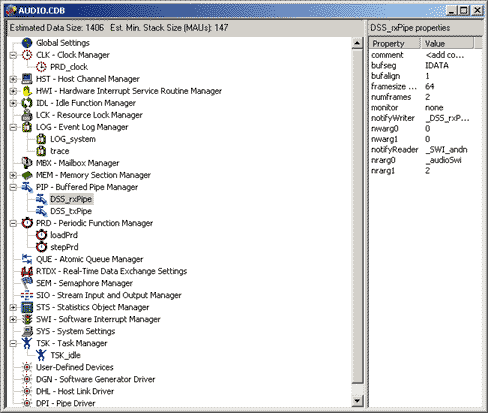Click the DSS_txPipe pipe icon
This screenshot has width=488, height=413.
click(41, 211)
